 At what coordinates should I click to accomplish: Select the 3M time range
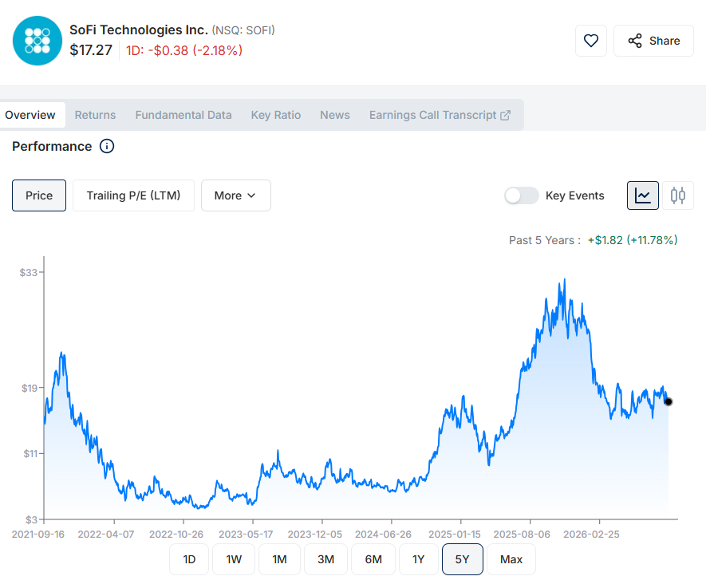[x=325, y=559]
